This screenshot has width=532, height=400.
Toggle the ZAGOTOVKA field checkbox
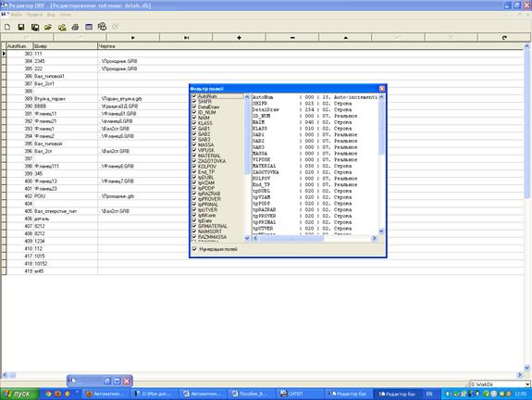194,161
